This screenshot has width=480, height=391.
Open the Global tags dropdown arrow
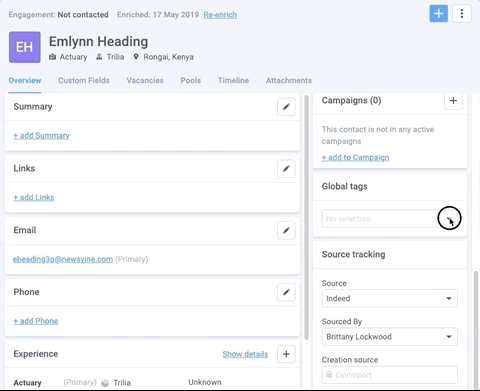449,219
